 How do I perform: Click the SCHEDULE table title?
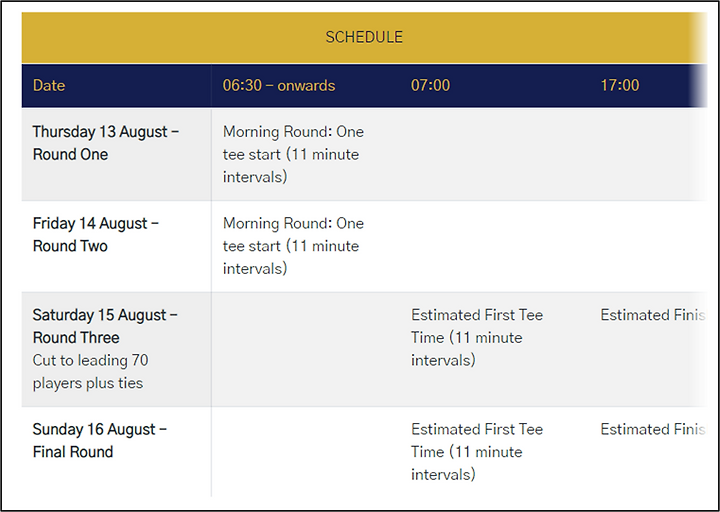tap(364, 37)
